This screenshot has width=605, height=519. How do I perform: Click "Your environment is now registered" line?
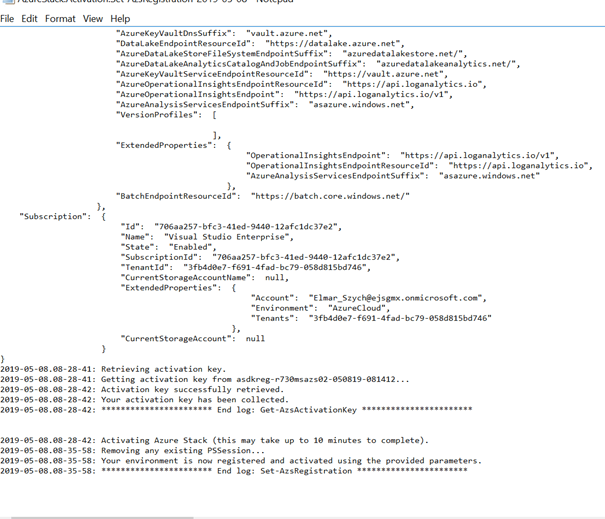pyautogui.click(x=241, y=461)
